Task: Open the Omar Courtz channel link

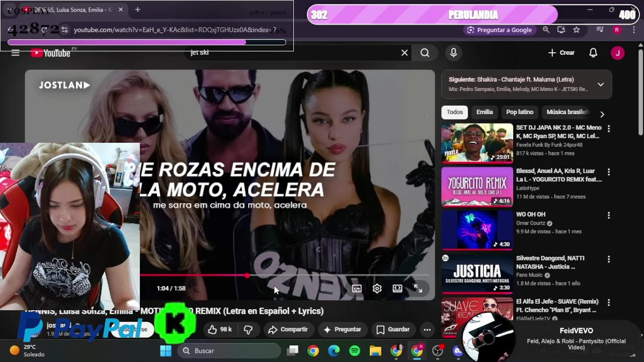Action: click(531, 223)
